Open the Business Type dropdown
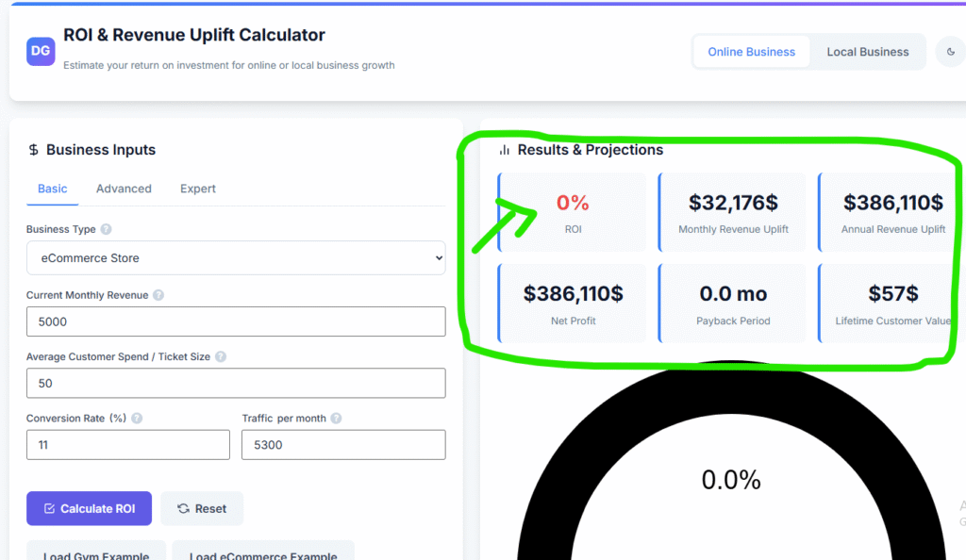This screenshot has width=966, height=560. (236, 258)
